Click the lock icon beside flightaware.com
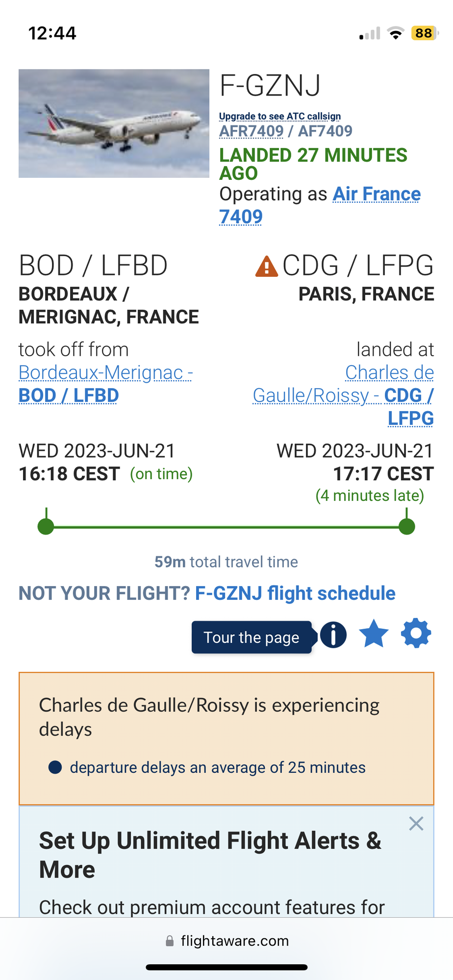 click(x=170, y=941)
